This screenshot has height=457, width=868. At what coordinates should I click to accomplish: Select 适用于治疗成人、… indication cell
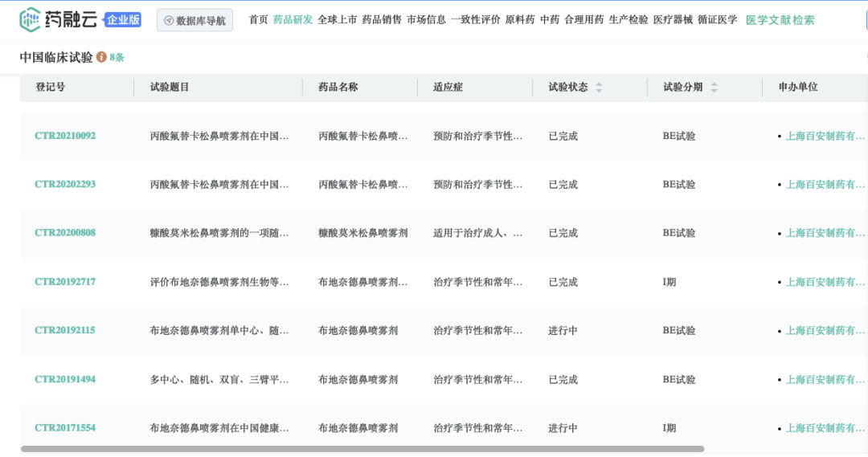pyautogui.click(x=477, y=233)
